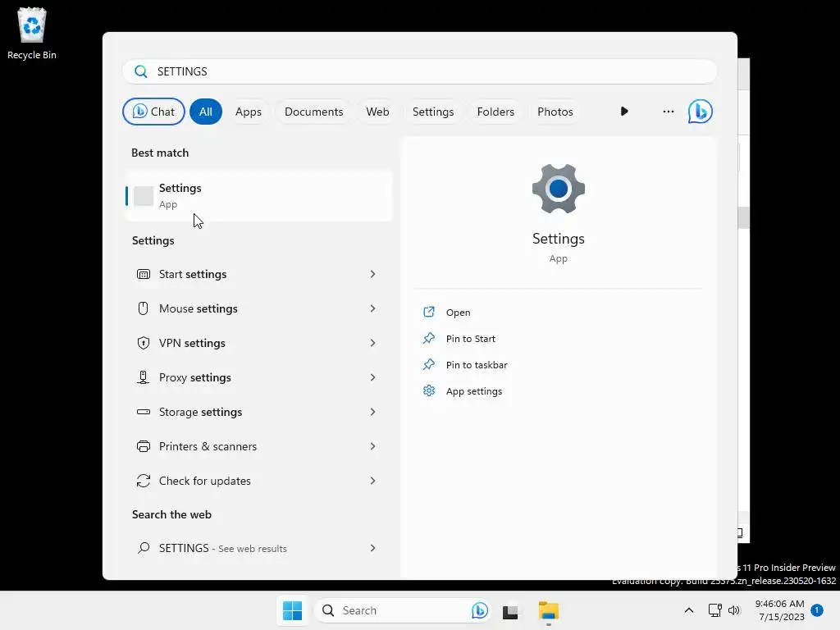
Task: Click the taskbar Search box
Action: tap(403, 610)
